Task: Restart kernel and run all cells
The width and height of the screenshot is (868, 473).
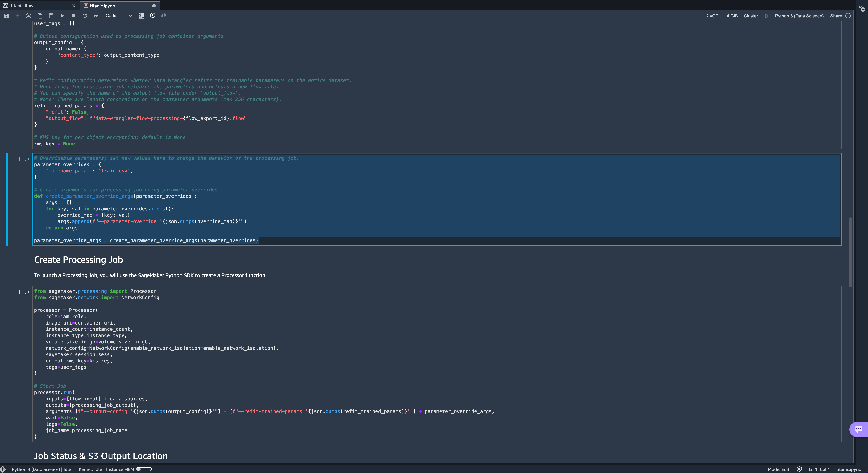Action: tap(96, 16)
